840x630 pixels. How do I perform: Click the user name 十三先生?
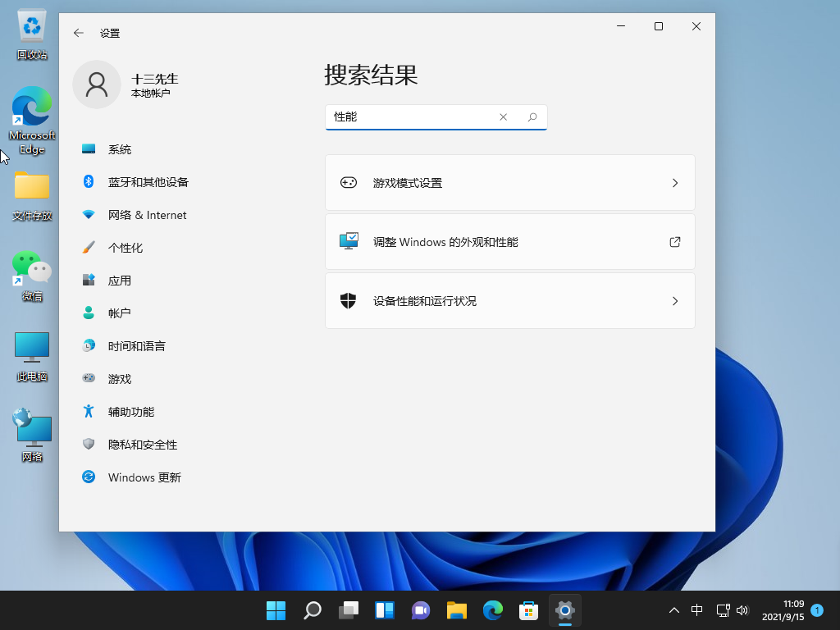click(154, 80)
